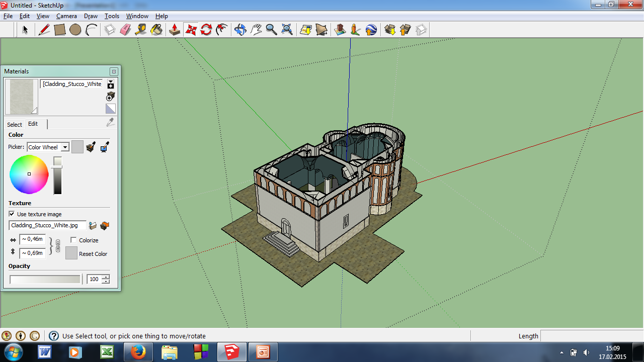This screenshot has height=362, width=644.
Task: Toggle the aspect ratio lock chain
Action: pyautogui.click(x=57, y=246)
